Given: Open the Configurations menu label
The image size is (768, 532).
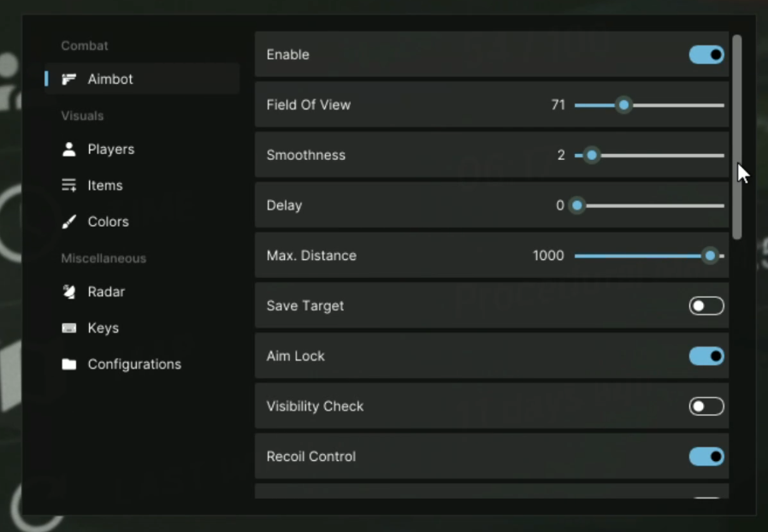Looking at the screenshot, I should [134, 364].
